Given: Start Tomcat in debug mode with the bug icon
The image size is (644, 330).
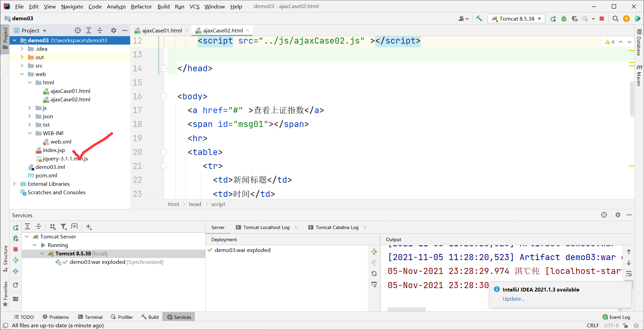Looking at the screenshot, I should click(x=563, y=19).
